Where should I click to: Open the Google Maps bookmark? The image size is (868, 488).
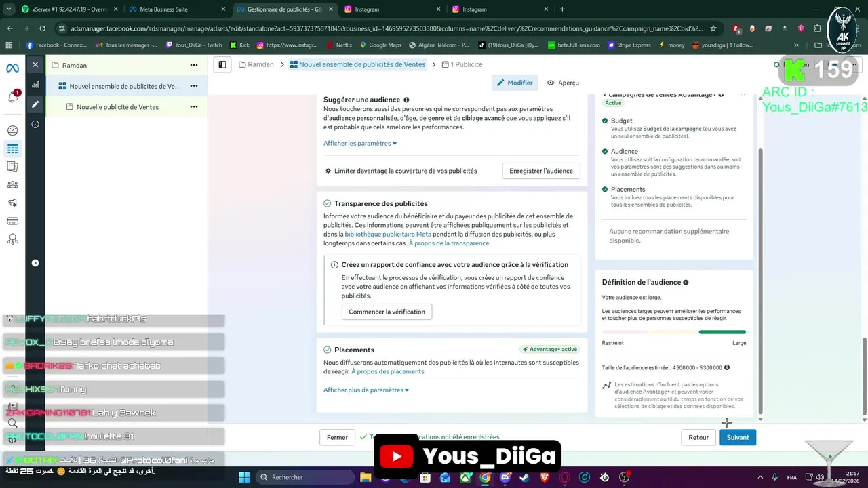(380, 45)
